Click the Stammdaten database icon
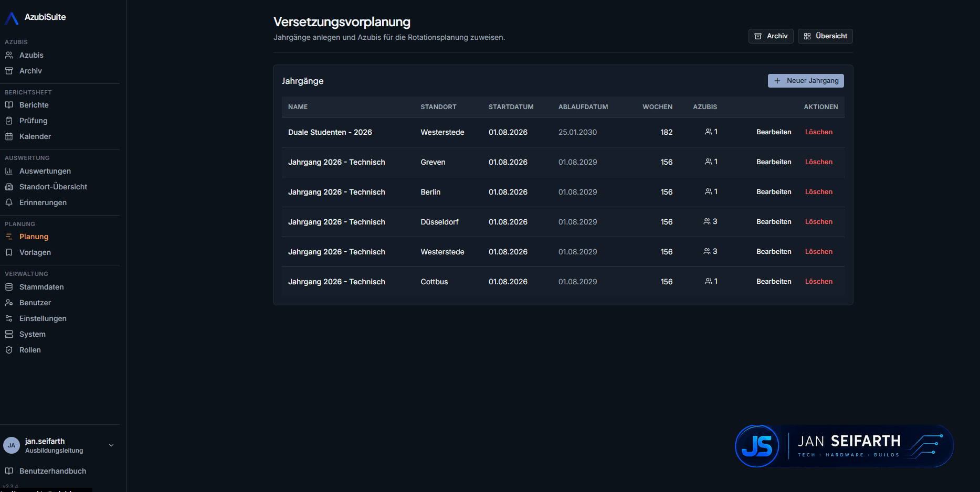This screenshot has height=492, width=980. tap(9, 287)
